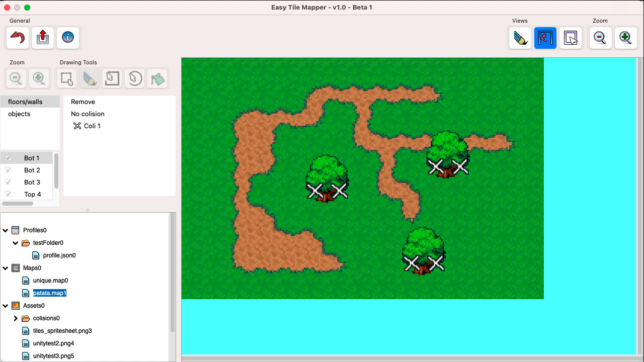Open the Info dialog via blue info icon
The image size is (644, 362).
pos(67,38)
